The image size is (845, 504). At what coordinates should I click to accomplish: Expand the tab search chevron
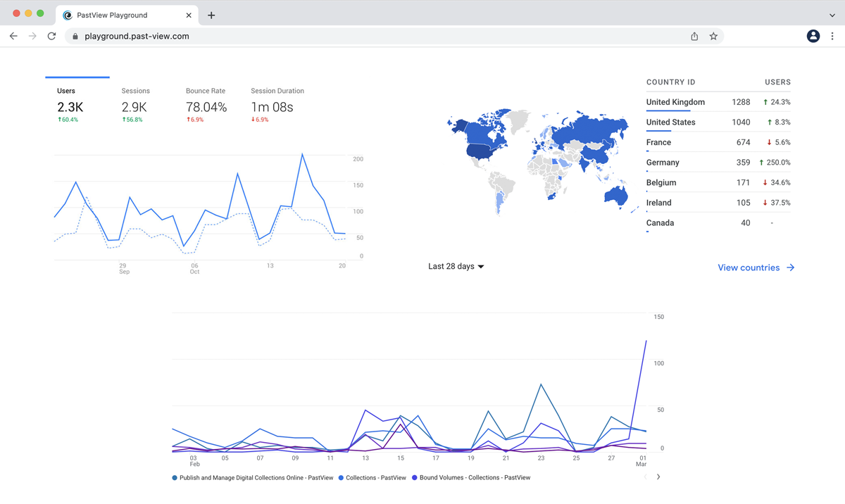tap(832, 15)
